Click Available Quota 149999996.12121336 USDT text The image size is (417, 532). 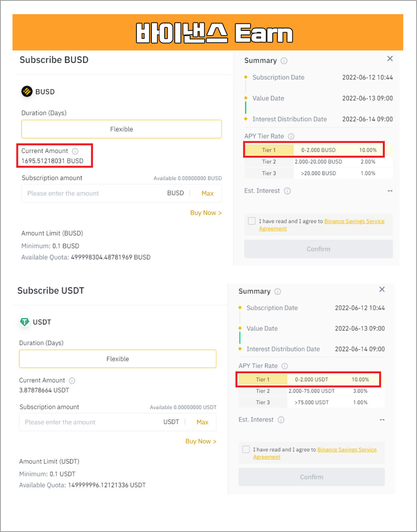(x=83, y=485)
